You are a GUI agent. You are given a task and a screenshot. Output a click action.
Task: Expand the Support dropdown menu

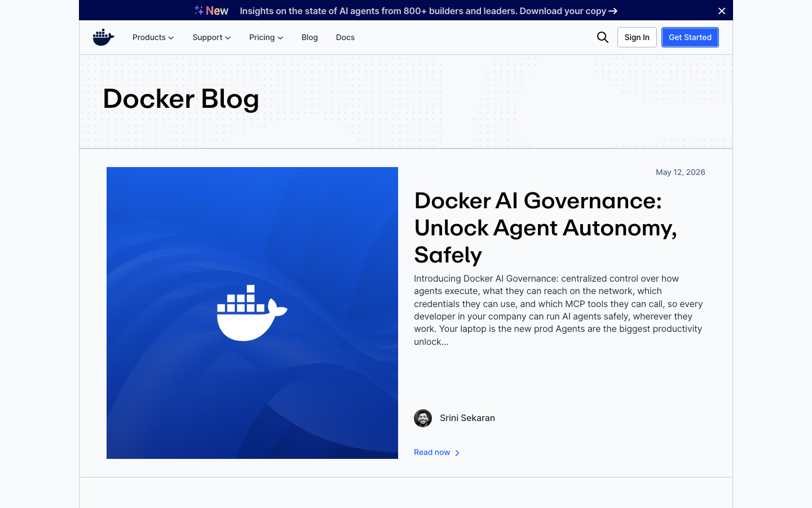(x=211, y=37)
